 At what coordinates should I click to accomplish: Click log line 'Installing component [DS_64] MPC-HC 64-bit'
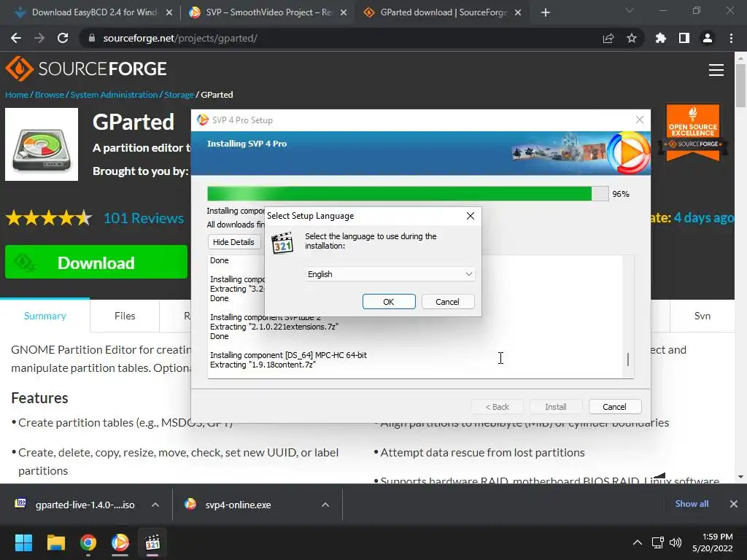pyautogui.click(x=289, y=355)
